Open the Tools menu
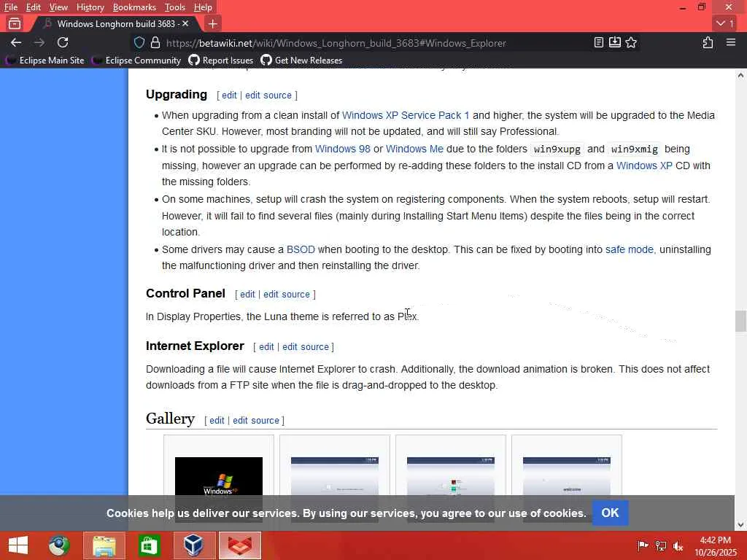The height and width of the screenshot is (560, 747). click(x=175, y=7)
